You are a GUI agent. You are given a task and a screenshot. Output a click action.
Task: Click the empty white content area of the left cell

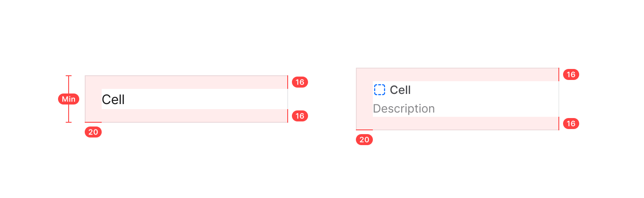point(203,99)
